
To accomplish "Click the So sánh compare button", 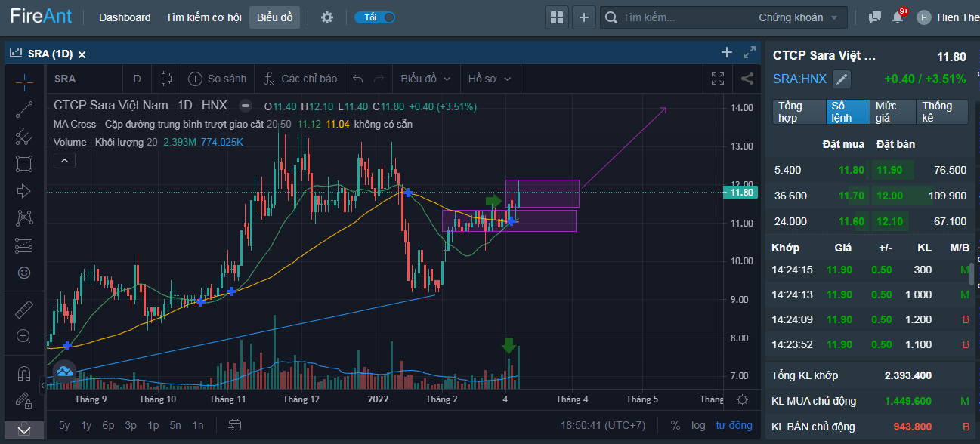I will pyautogui.click(x=218, y=79).
